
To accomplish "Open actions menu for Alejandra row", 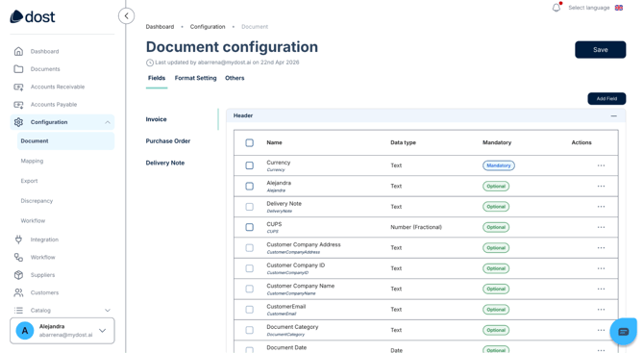I will pyautogui.click(x=601, y=187).
